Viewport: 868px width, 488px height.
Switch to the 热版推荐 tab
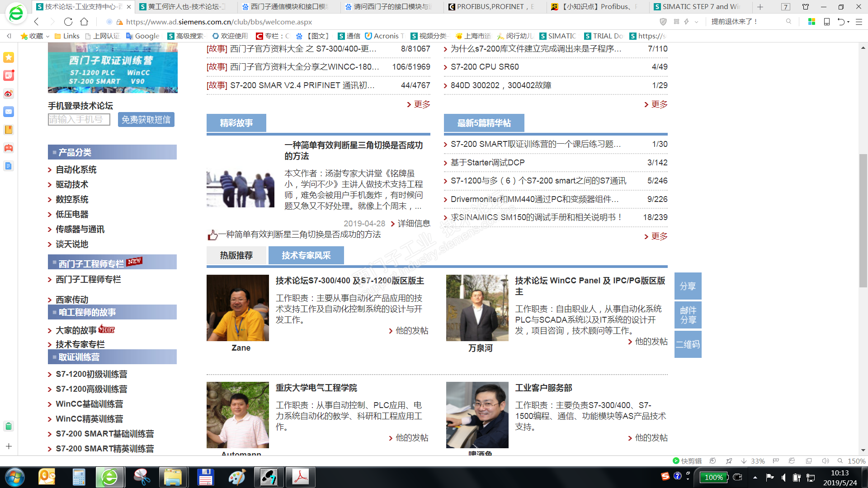[x=236, y=255]
